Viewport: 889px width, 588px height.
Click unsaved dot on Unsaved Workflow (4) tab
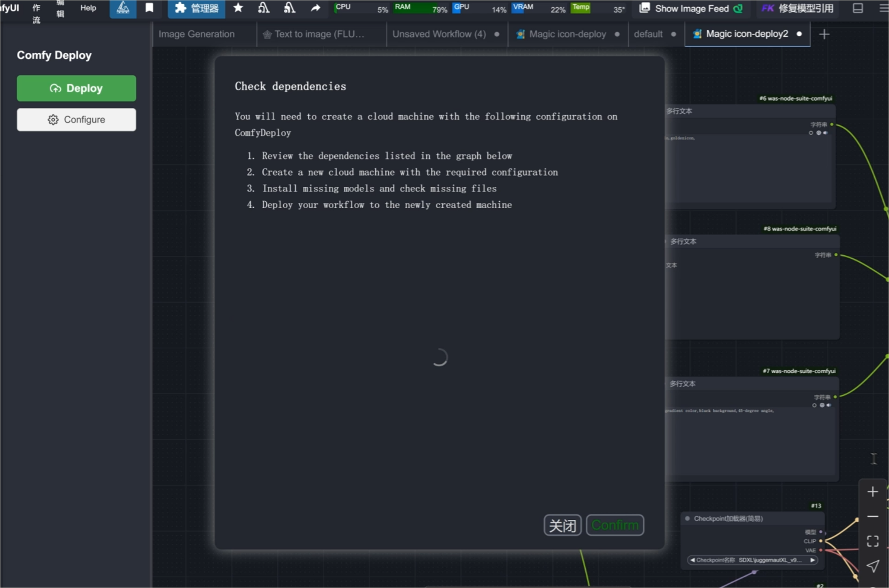[497, 34]
